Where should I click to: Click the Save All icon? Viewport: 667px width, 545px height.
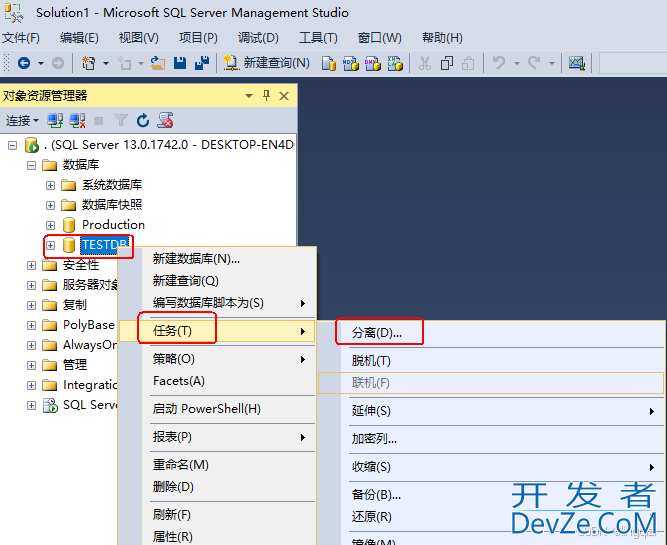[202, 63]
